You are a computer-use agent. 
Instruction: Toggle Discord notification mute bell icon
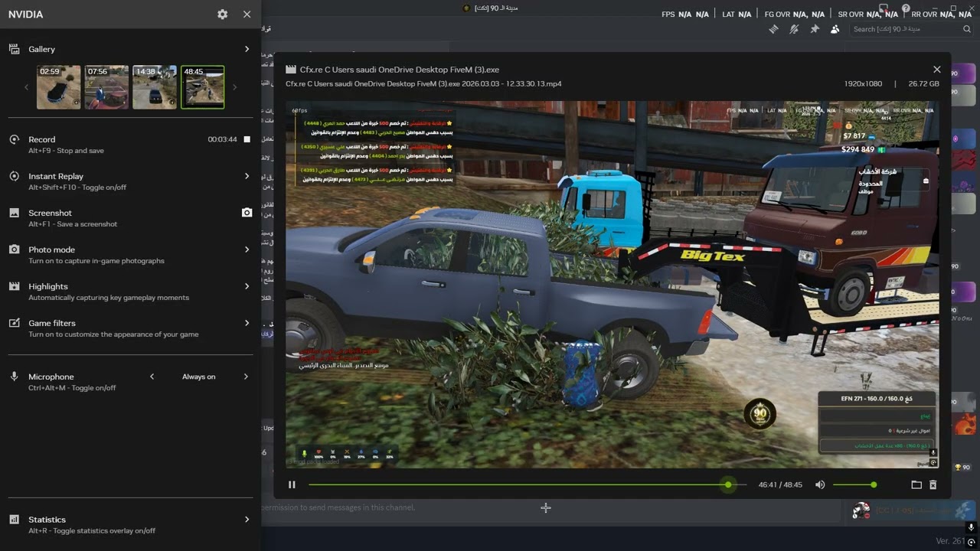click(x=794, y=29)
